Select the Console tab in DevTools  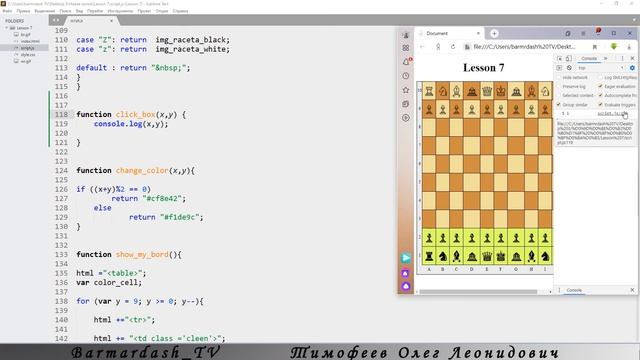[589, 58]
